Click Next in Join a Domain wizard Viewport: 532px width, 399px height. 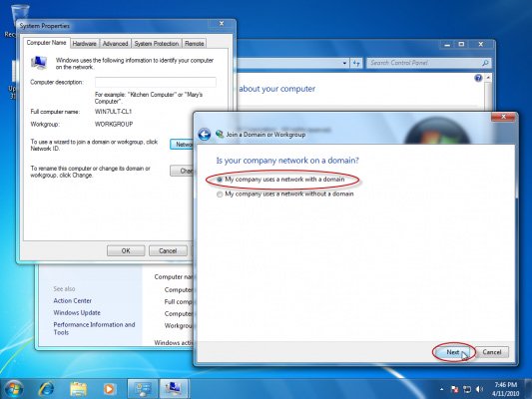click(x=452, y=352)
